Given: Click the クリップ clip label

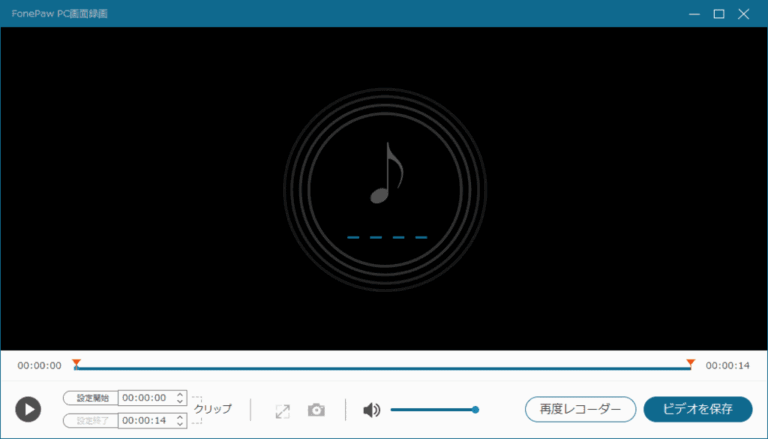Looking at the screenshot, I should pyautogui.click(x=213, y=409).
